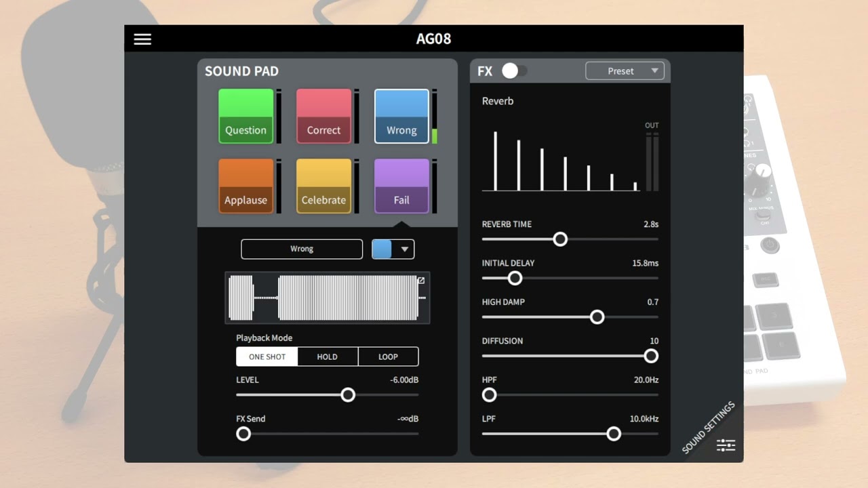Click the HPF slider handle
This screenshot has height=488, width=868.
(489, 394)
